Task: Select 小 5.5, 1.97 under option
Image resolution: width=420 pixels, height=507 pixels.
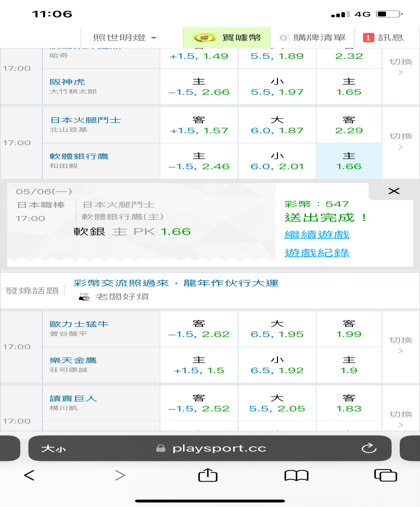Action: [277, 87]
